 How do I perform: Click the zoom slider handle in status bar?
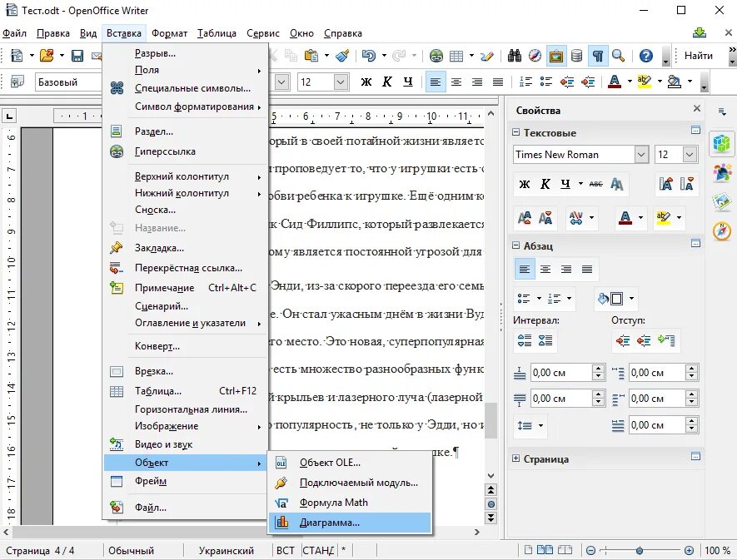pyautogui.click(x=640, y=550)
